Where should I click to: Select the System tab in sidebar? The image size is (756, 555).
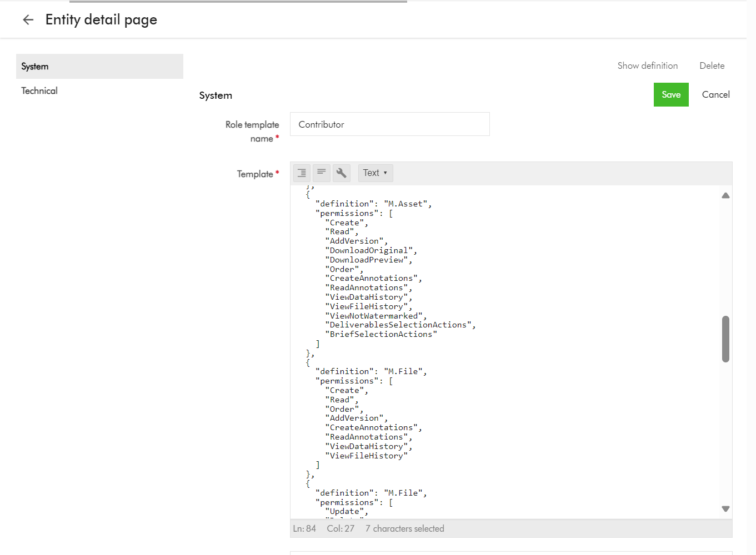[99, 67]
